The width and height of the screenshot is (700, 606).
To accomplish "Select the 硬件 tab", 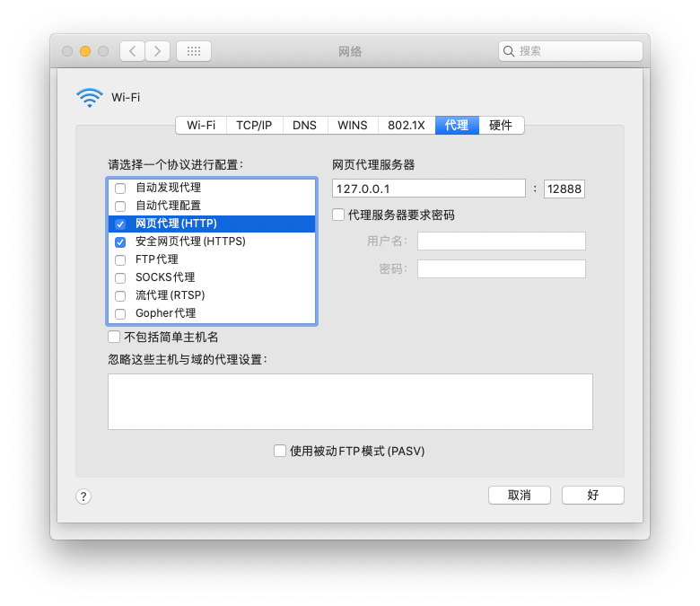I will (501, 125).
